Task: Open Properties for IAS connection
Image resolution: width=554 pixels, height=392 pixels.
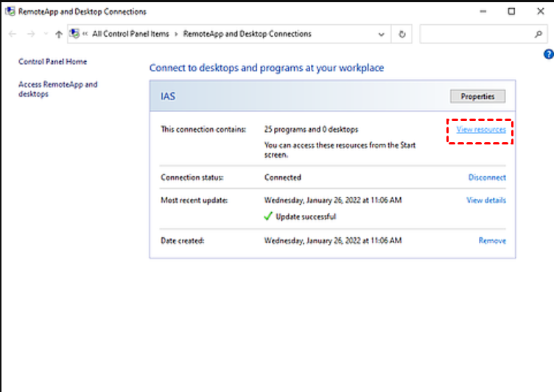Action: tap(477, 97)
